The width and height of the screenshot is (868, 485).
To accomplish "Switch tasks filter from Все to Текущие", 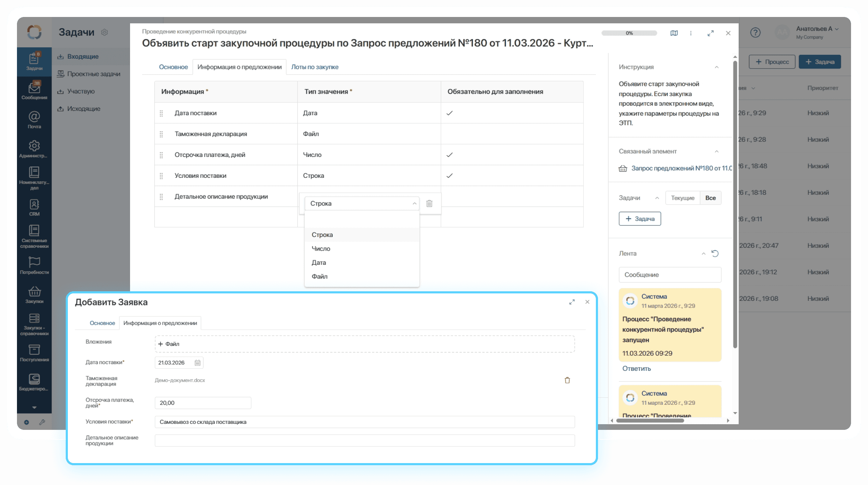I will pos(682,198).
